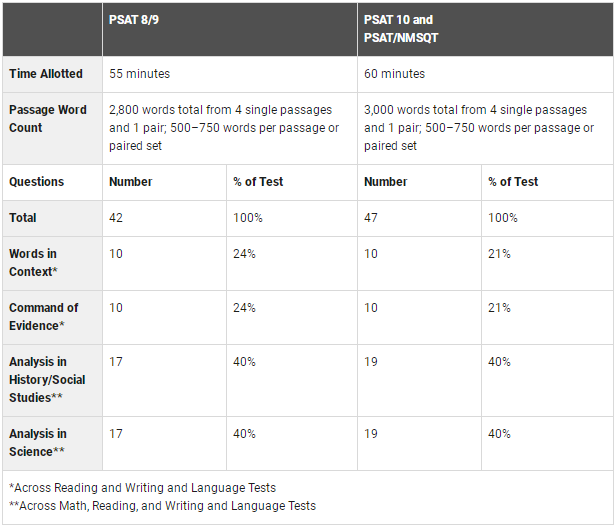
Task: Click the 60 minutes cell
Action: point(394,73)
